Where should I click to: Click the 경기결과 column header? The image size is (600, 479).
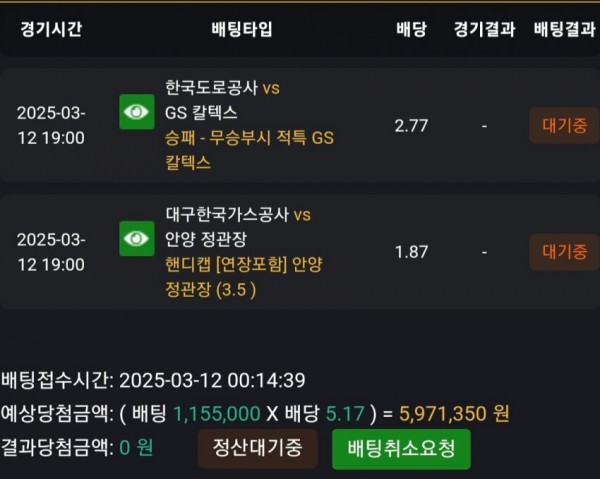tap(483, 28)
